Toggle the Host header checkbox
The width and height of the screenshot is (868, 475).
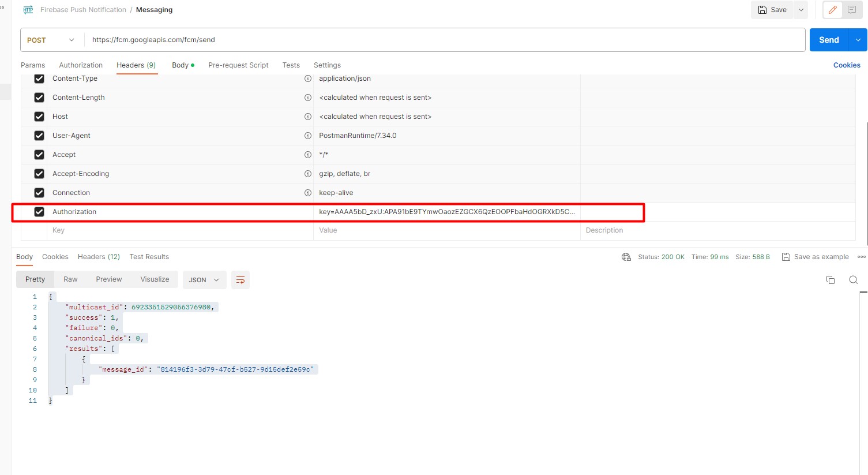click(x=39, y=117)
